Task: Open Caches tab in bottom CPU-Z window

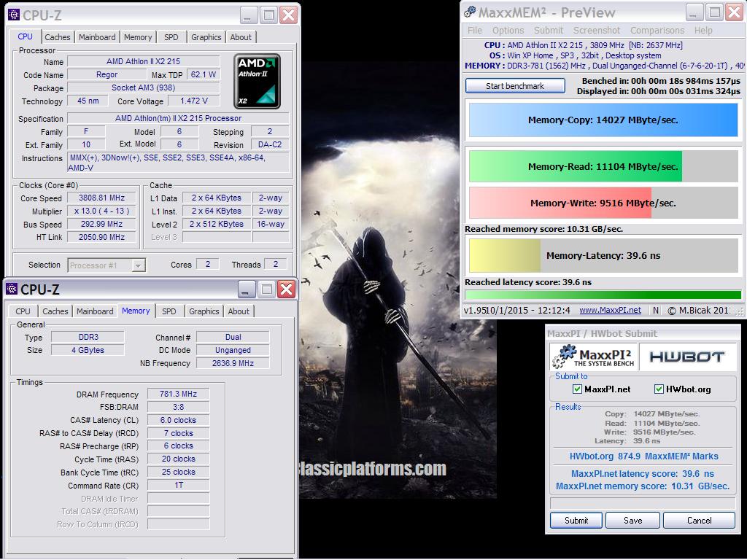Action: click(x=55, y=311)
